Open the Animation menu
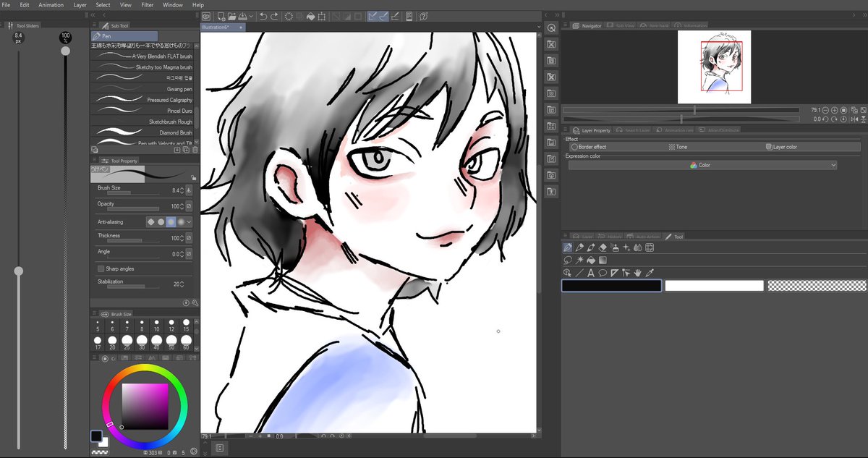 (51, 5)
